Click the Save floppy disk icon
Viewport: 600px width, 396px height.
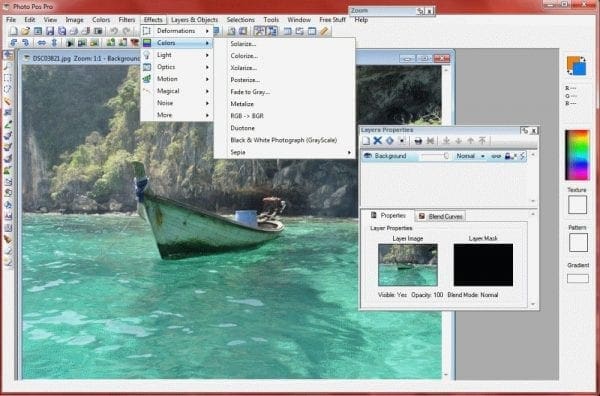click(x=50, y=31)
